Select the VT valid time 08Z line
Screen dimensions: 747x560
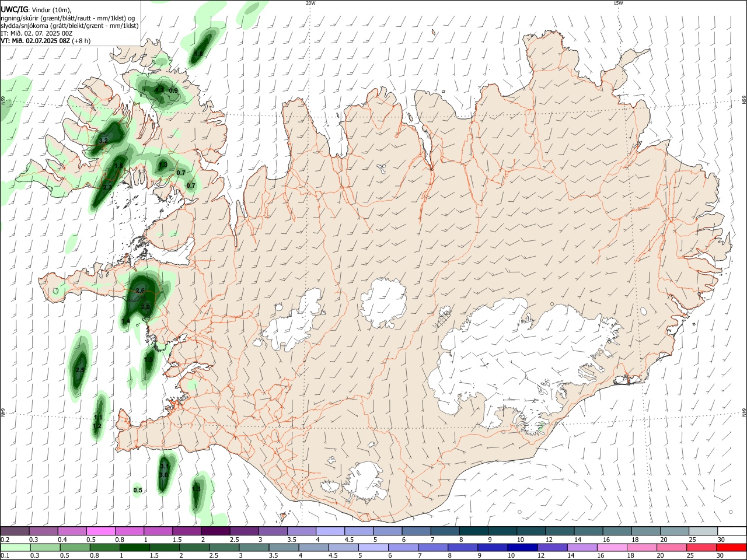35,41
